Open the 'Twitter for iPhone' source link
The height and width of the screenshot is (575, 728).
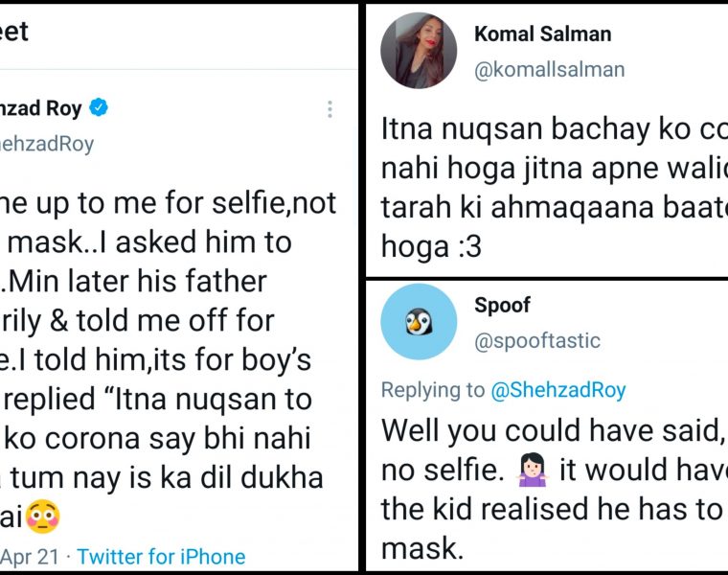161,556
